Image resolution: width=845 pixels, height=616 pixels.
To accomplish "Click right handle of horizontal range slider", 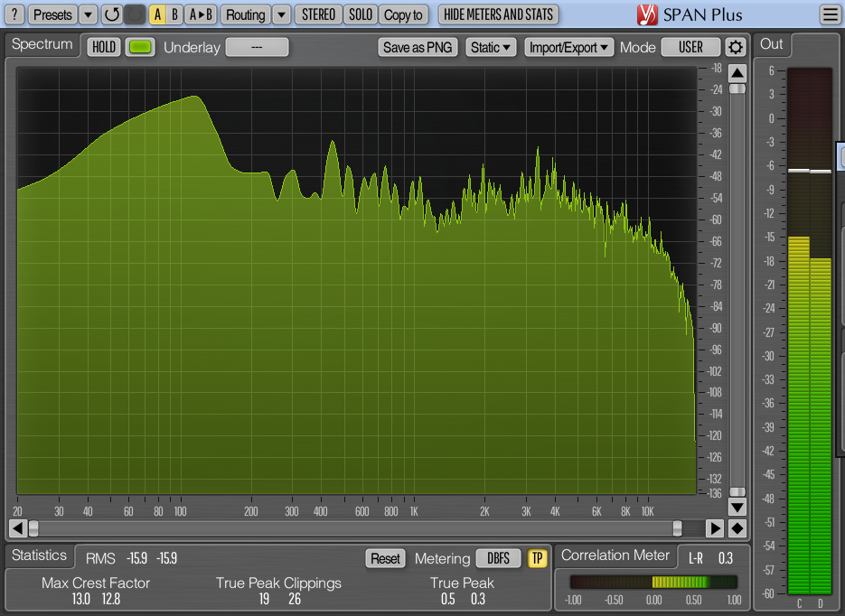I will (x=678, y=528).
